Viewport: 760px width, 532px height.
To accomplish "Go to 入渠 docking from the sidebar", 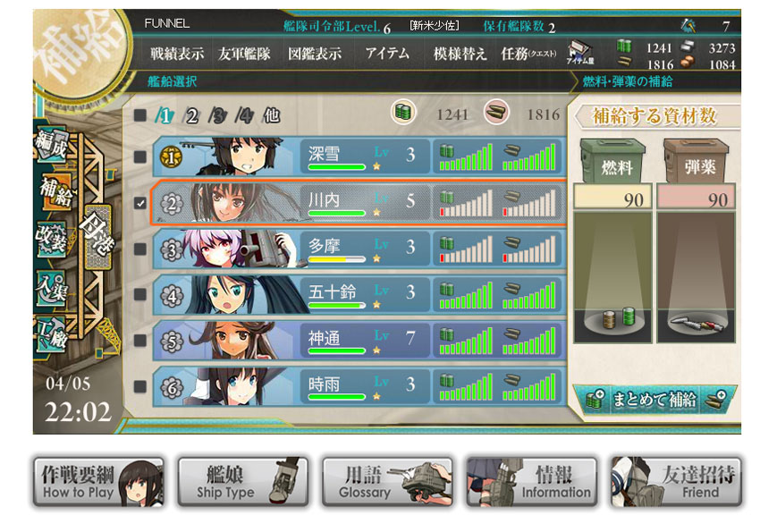I will (52, 287).
